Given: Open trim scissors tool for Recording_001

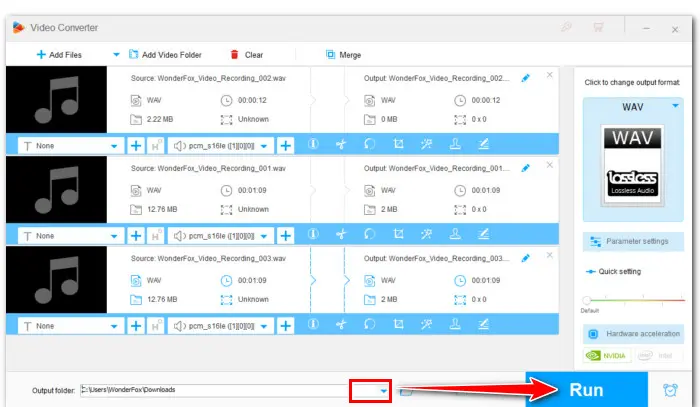Looking at the screenshot, I should point(341,234).
